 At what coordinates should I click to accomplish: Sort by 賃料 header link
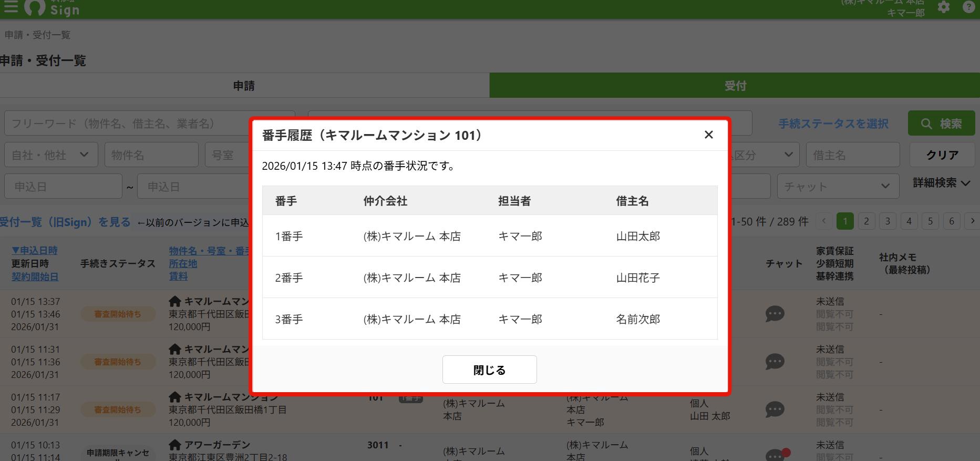click(x=178, y=276)
